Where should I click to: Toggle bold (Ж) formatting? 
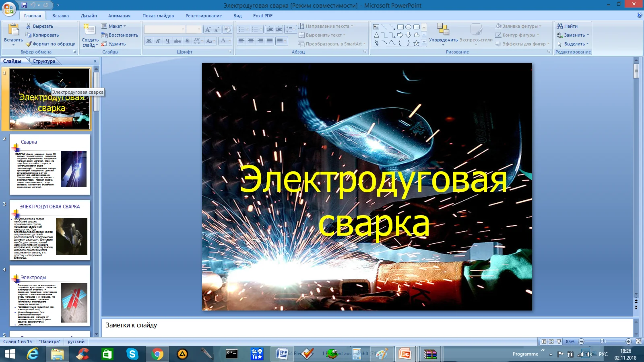pyautogui.click(x=149, y=41)
